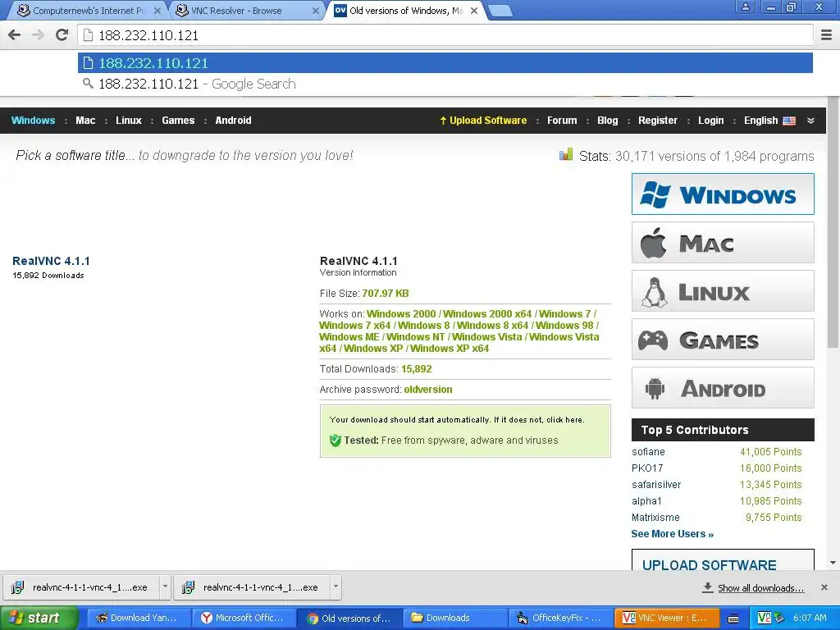The image size is (840, 630).
Task: Click the first realvnc download file icon
Action: (x=18, y=587)
